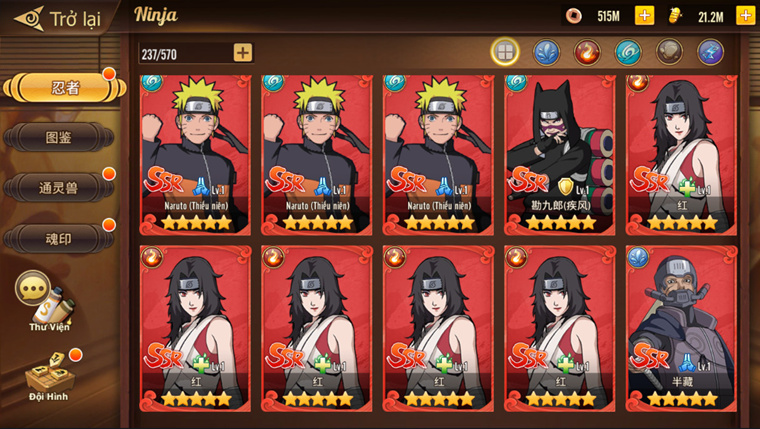Add currency with the plus beside 21.2M
The width and height of the screenshot is (760, 429).
pos(745,16)
